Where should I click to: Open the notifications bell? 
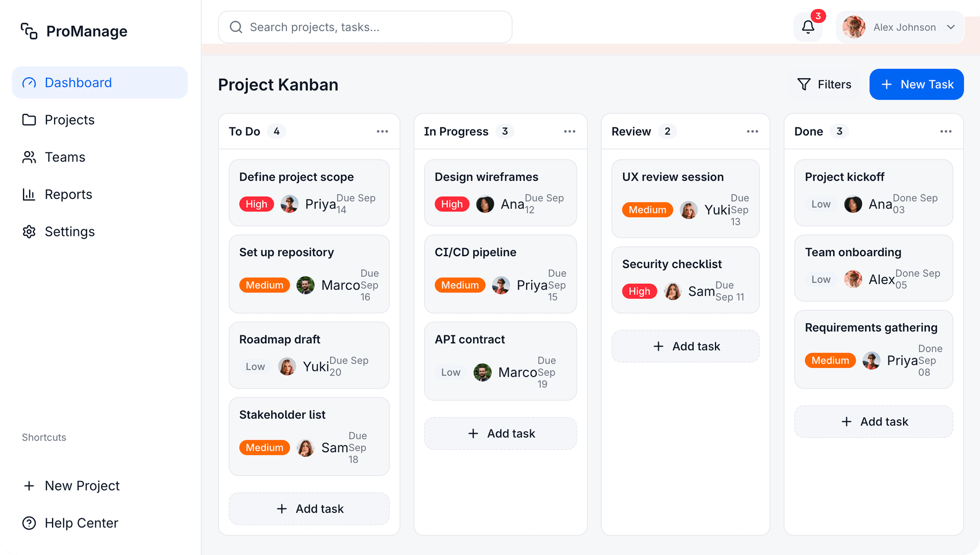coord(808,27)
